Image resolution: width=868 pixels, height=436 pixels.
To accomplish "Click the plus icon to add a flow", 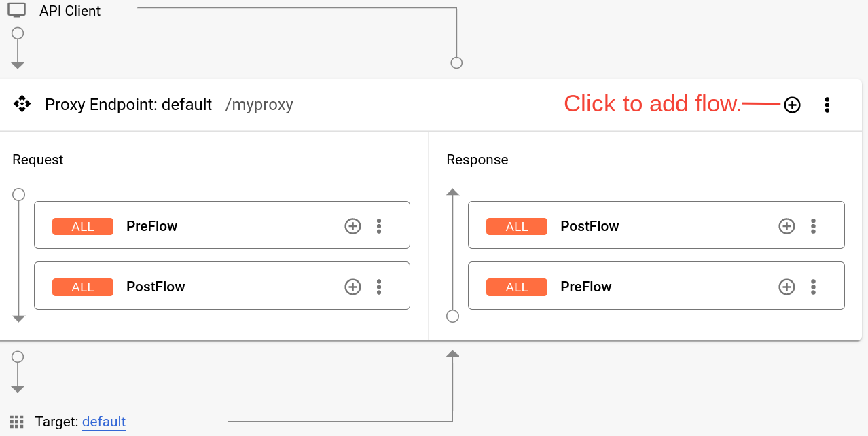I will 792,105.
